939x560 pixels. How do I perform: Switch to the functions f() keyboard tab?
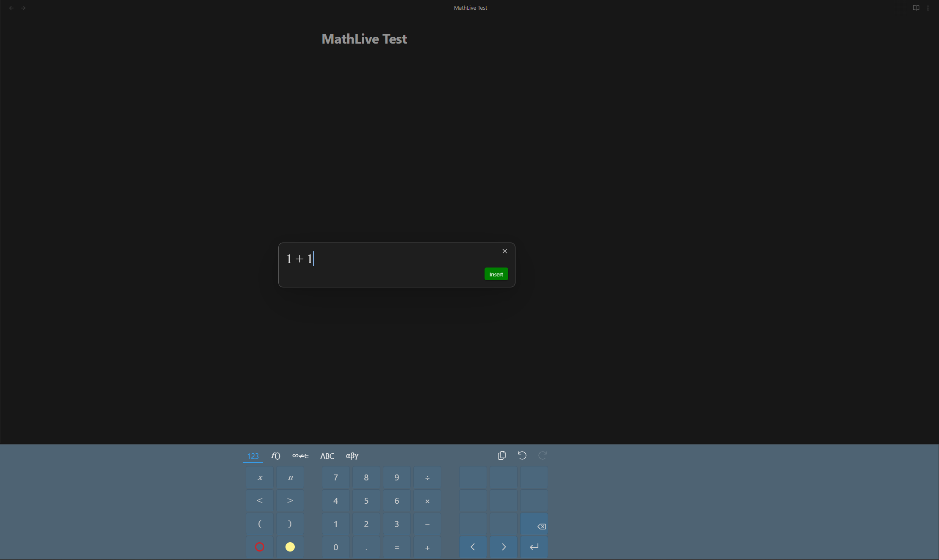point(275,456)
